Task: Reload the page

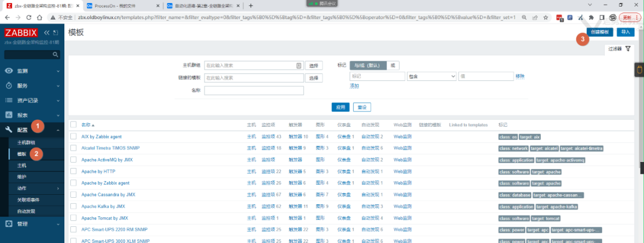Action: coord(29,18)
